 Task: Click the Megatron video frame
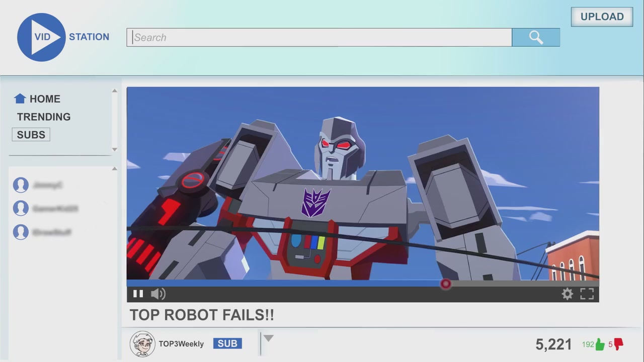point(363,184)
